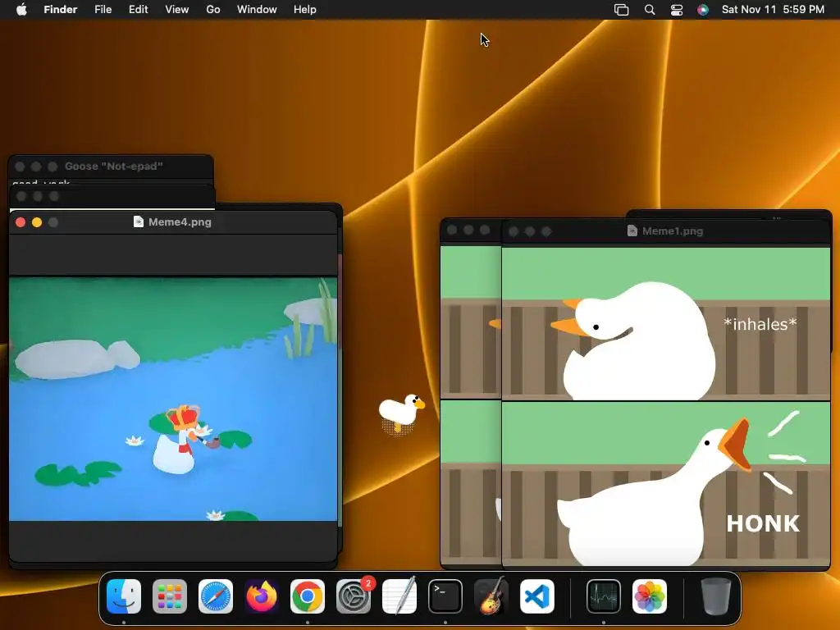The height and width of the screenshot is (630, 840).
Task: Minimize the Meme4.png window
Action: coord(37,222)
